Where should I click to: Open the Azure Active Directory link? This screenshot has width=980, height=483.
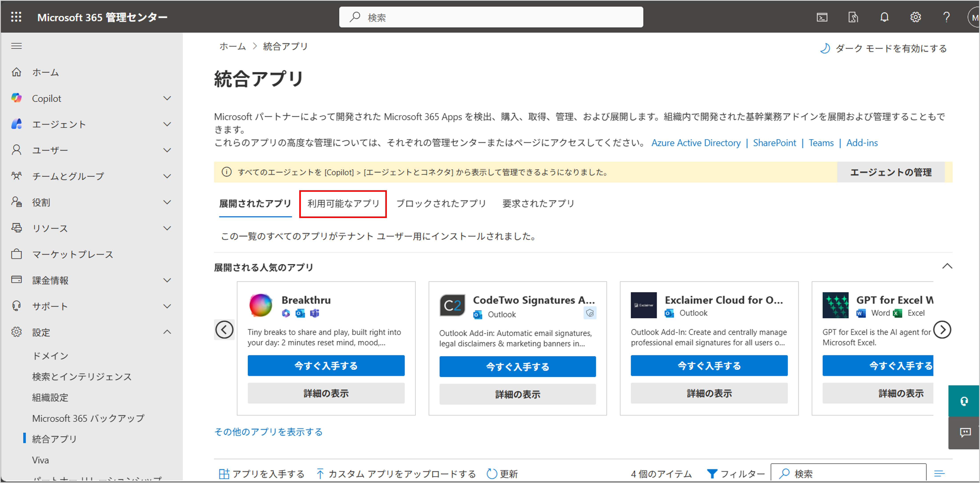tap(696, 143)
